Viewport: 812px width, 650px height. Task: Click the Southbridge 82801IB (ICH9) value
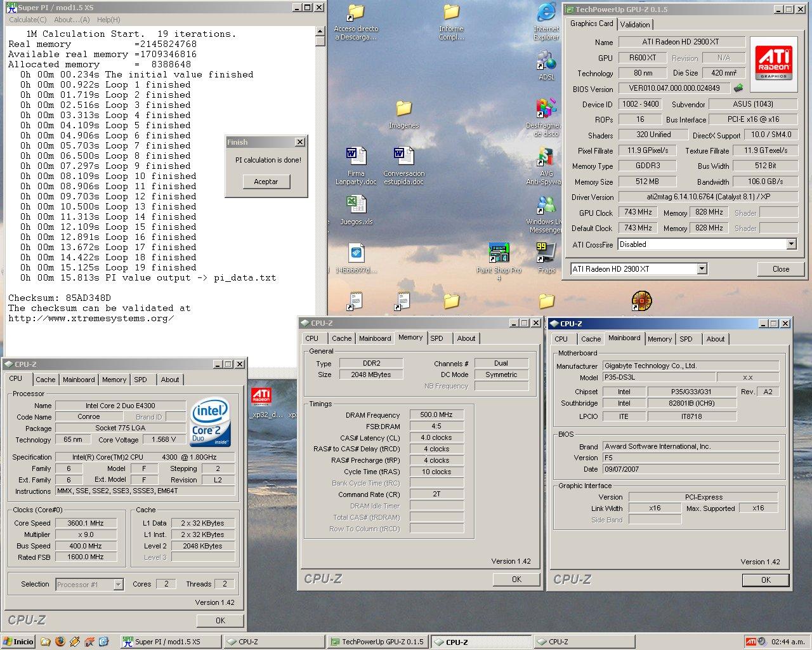(x=692, y=403)
